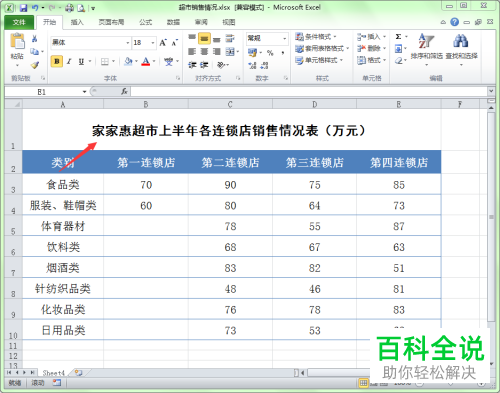Click the Undo arrow in quick access toolbar
Viewport: 500px width, 393px height.
(x=35, y=8)
